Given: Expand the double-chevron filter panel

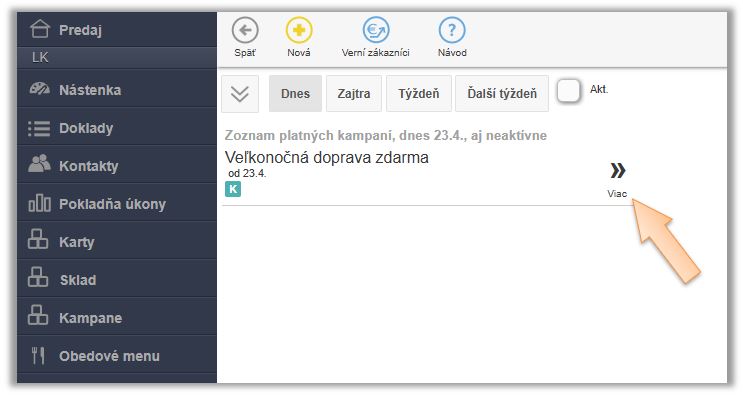Looking at the screenshot, I should pyautogui.click(x=240, y=94).
